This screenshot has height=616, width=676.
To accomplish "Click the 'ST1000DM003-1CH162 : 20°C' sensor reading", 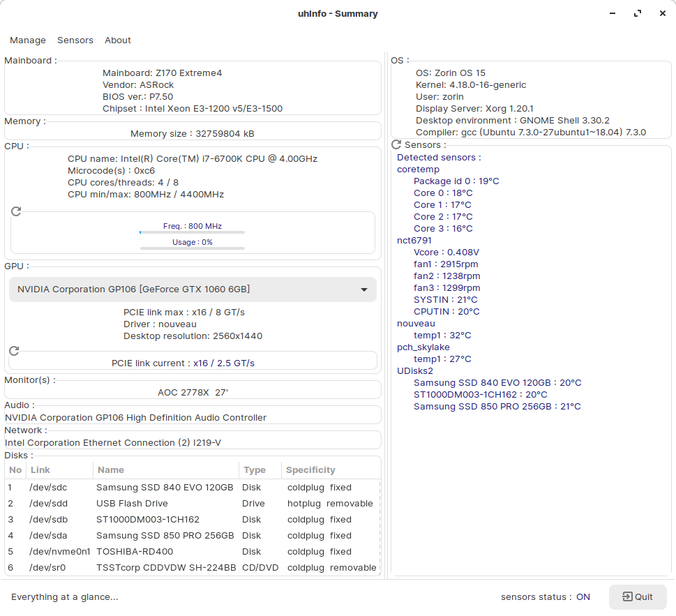I will point(481,394).
